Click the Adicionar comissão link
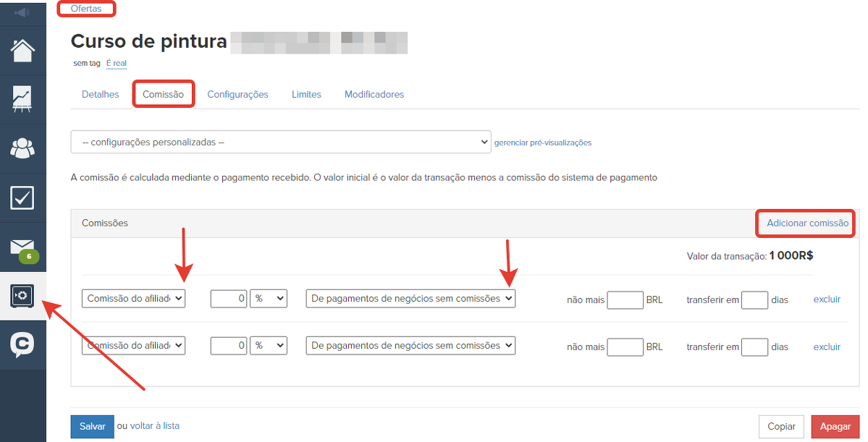The width and height of the screenshot is (868, 442). pyautogui.click(x=807, y=224)
